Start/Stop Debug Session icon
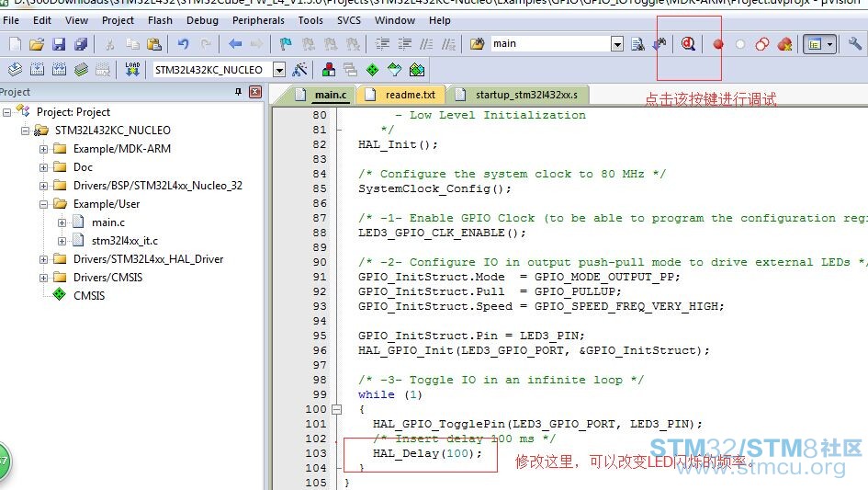Viewport: 868px width, 490px height. click(x=688, y=44)
